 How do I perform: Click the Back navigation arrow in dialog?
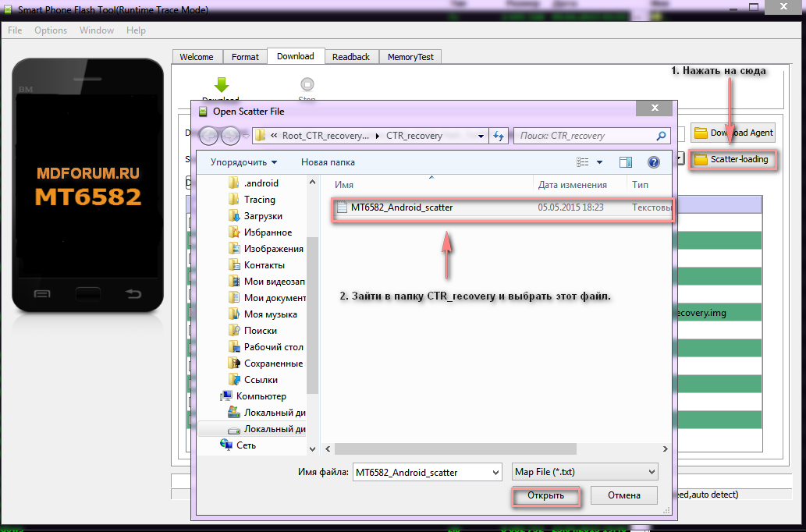tap(208, 136)
